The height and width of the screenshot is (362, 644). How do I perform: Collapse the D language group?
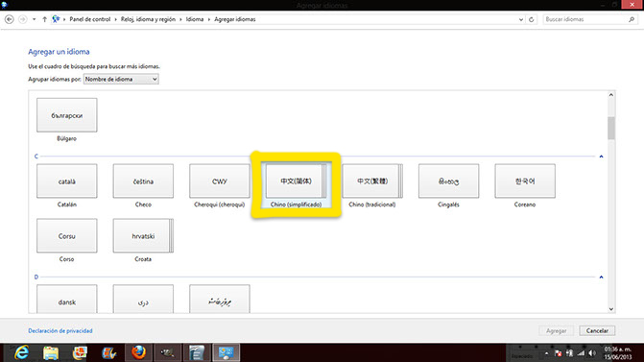(601, 278)
